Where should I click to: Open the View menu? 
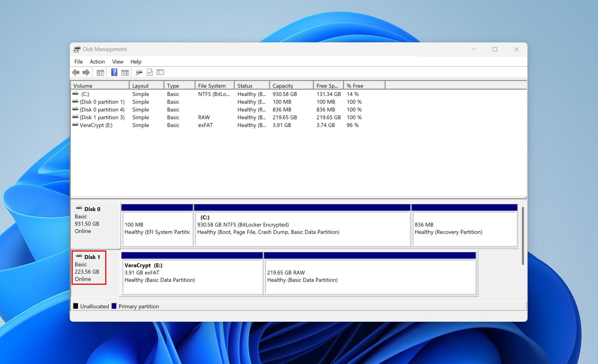(118, 62)
